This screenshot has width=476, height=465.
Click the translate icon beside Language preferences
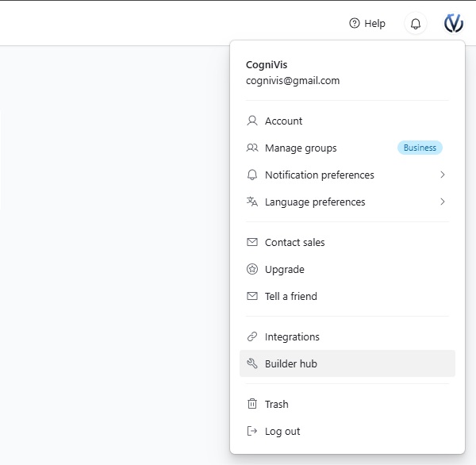click(252, 202)
